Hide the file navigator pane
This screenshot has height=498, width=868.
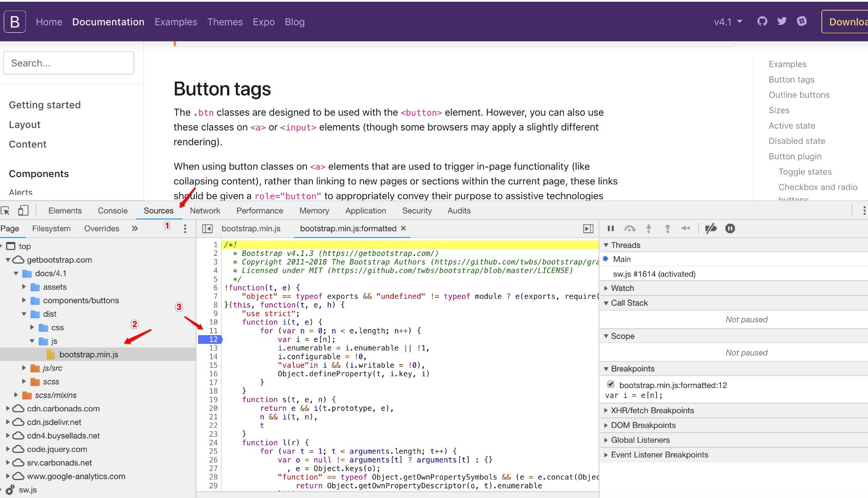point(208,229)
